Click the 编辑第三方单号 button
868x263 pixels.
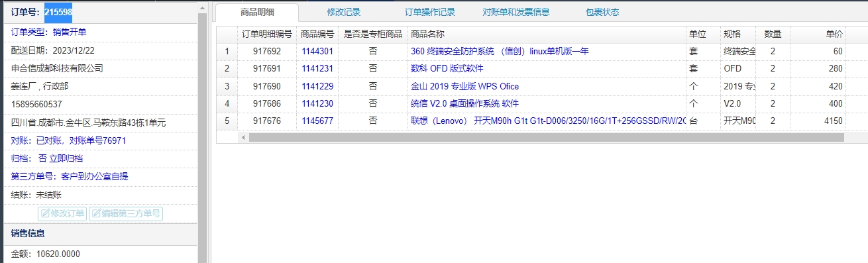coord(126,213)
